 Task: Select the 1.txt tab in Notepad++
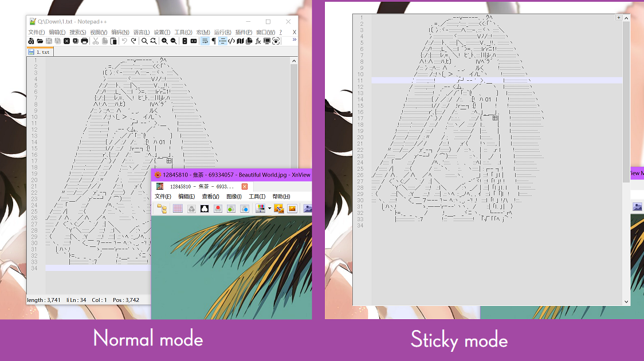click(40, 52)
